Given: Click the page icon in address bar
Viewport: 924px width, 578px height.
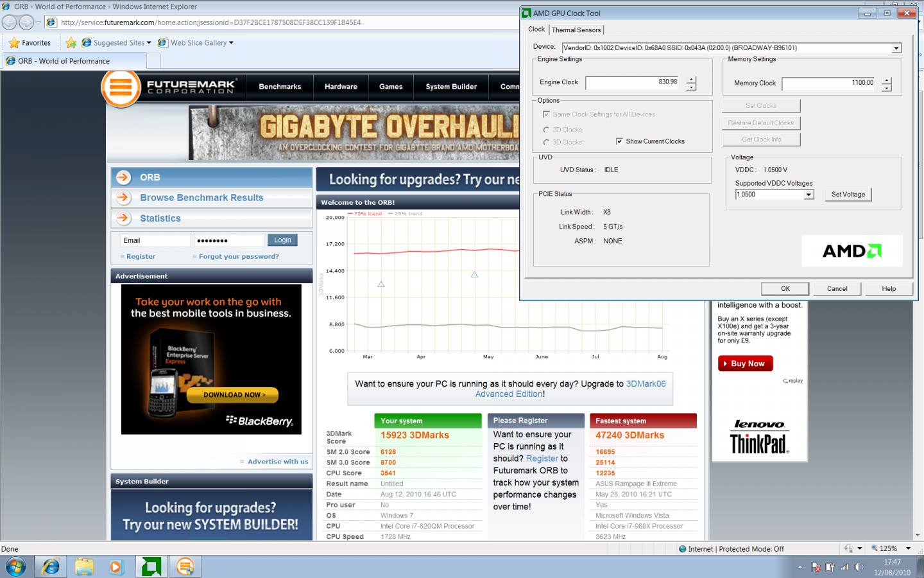Looking at the screenshot, I should 51,22.
